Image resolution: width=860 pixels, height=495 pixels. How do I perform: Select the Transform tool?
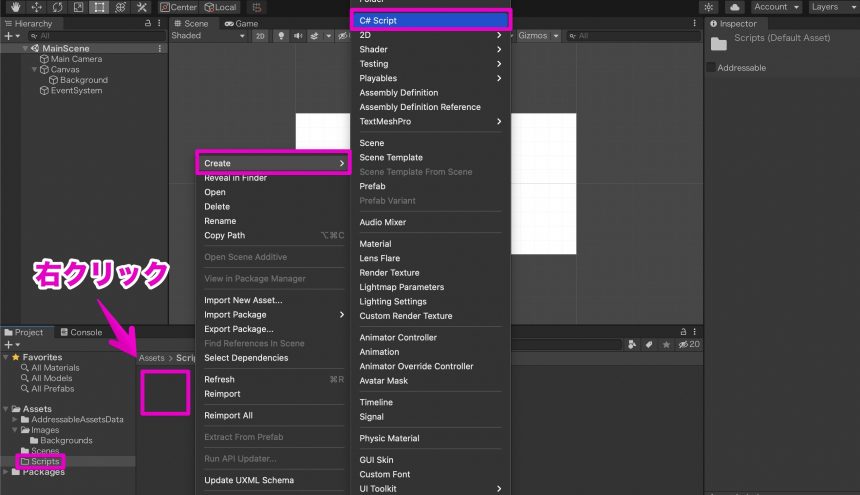pyautogui.click(x=121, y=7)
